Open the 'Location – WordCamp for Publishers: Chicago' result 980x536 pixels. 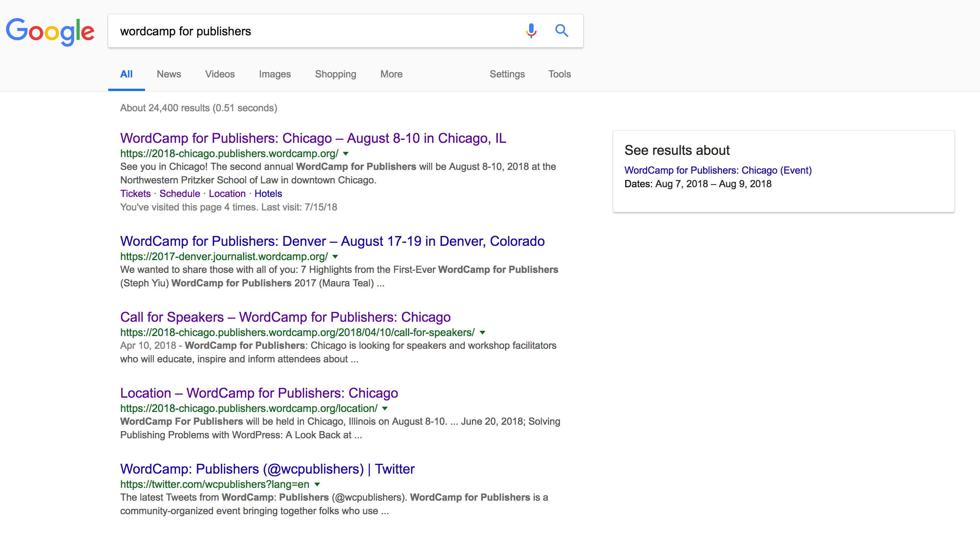(259, 393)
